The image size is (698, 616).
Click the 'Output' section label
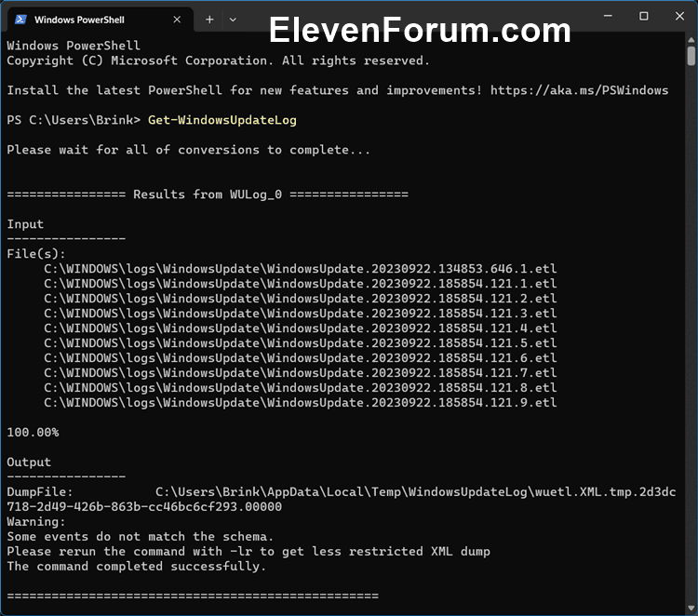(x=29, y=462)
